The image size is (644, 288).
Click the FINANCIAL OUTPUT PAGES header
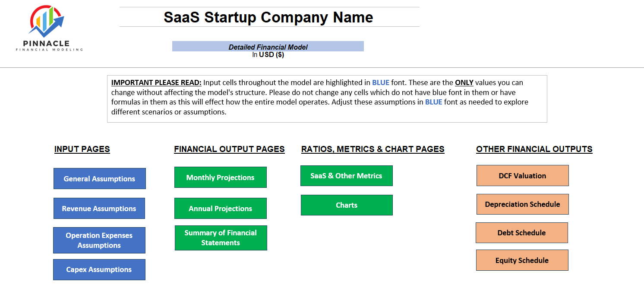pyautogui.click(x=229, y=149)
